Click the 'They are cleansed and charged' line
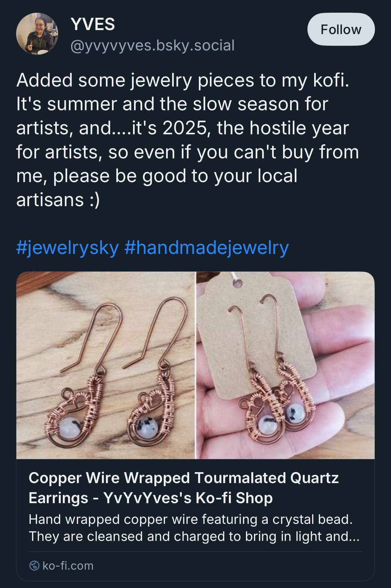Screen dimensions: 391x588 pos(194,536)
